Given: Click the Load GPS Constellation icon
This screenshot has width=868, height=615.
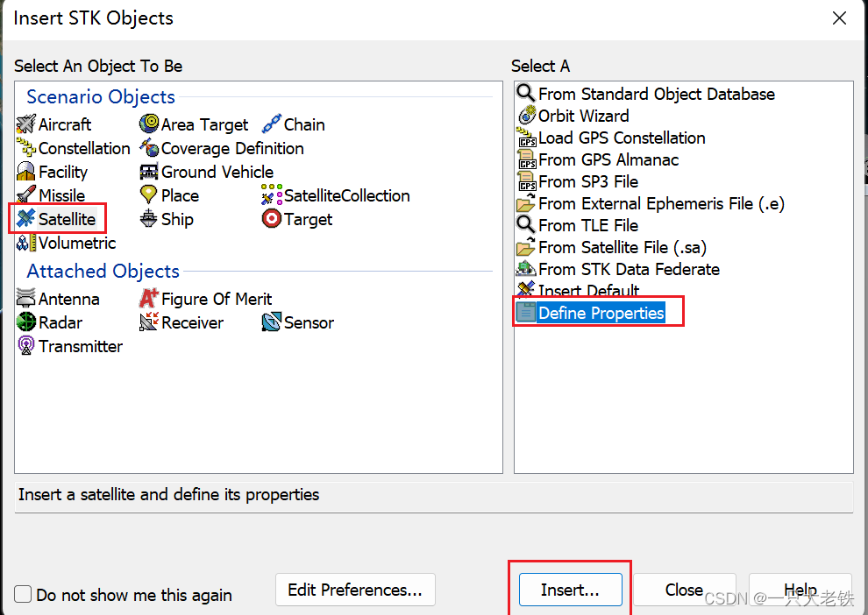Looking at the screenshot, I should pyautogui.click(x=526, y=138).
